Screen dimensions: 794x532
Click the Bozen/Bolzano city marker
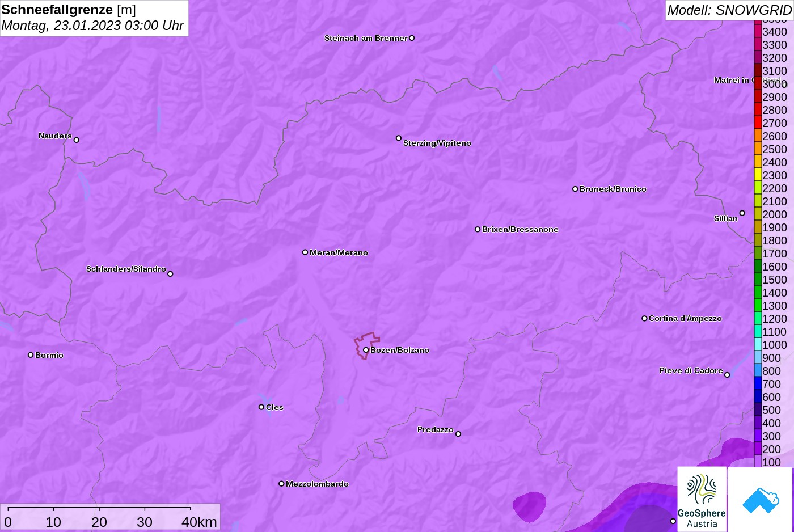coord(366,350)
